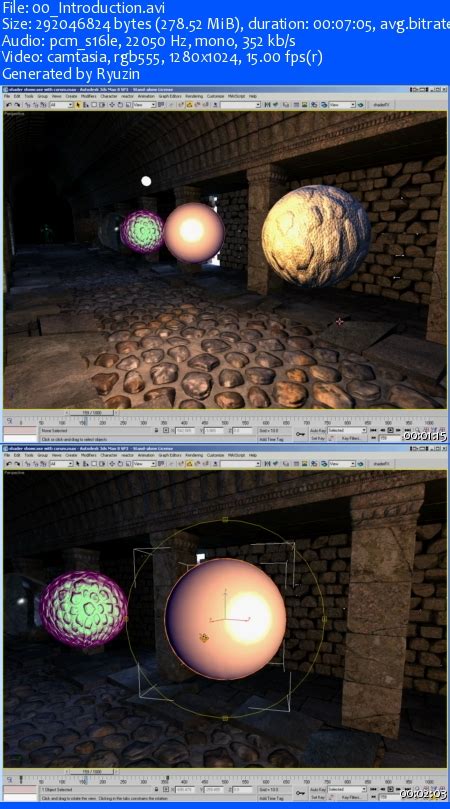Select the Move tool in the upper frame toolbar
The image size is (450, 809).
(x=111, y=105)
